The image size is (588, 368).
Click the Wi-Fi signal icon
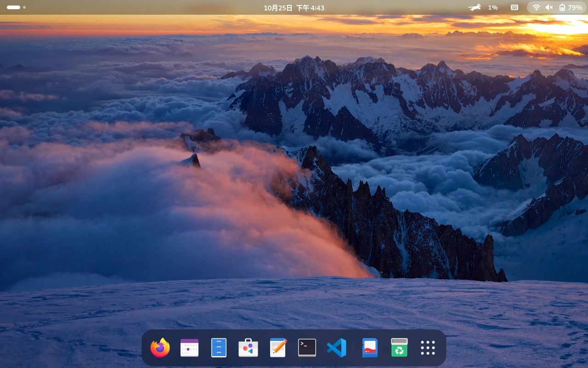[x=536, y=7]
